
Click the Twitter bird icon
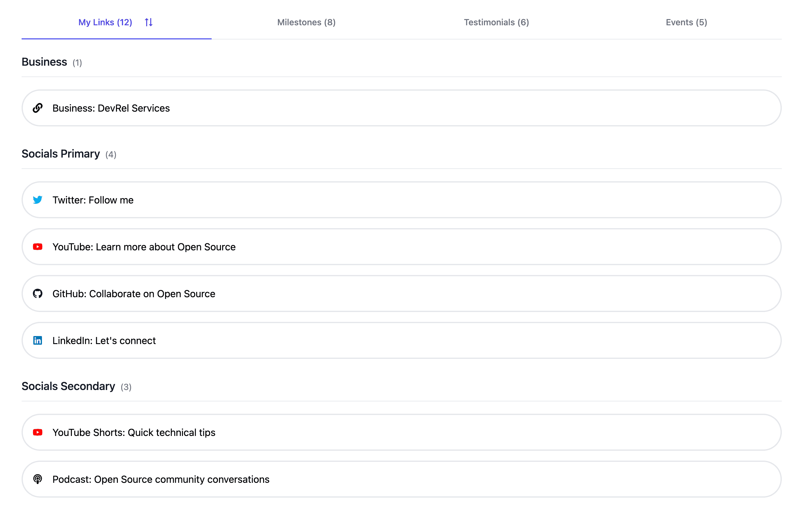tap(38, 200)
